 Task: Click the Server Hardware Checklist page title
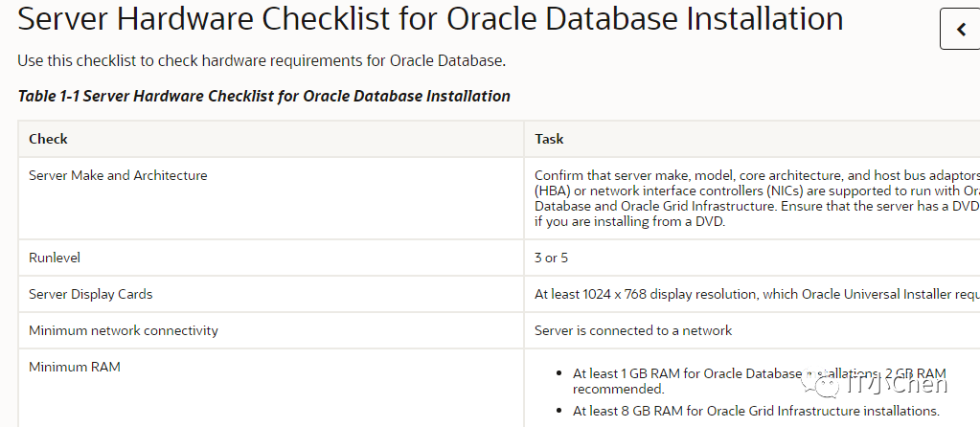(x=430, y=19)
